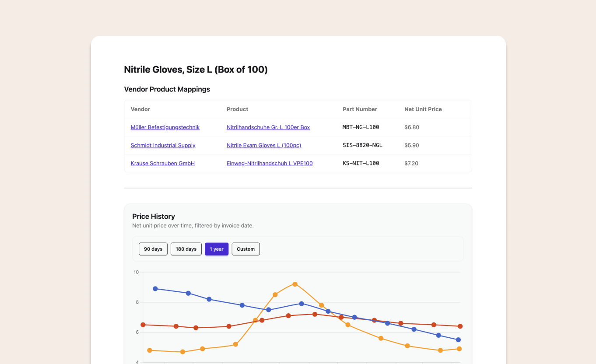Click the Vendor column header
This screenshot has width=596, height=364.
tap(140, 109)
